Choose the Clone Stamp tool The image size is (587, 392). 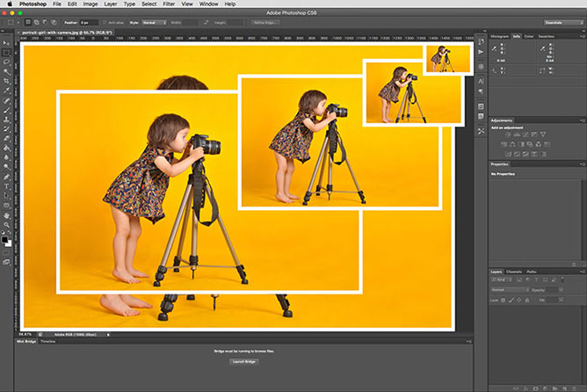[x=7, y=120]
